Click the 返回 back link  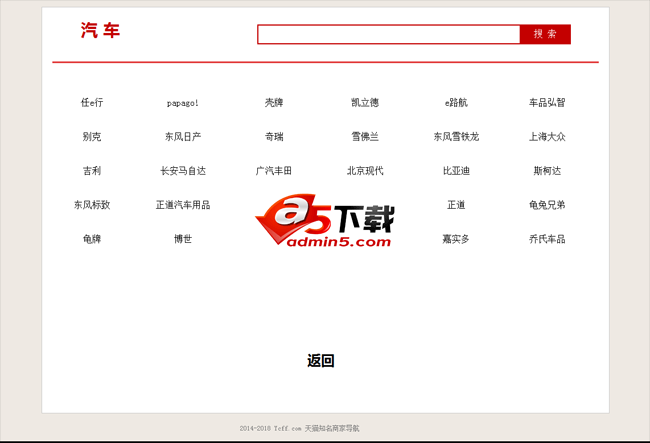(320, 361)
